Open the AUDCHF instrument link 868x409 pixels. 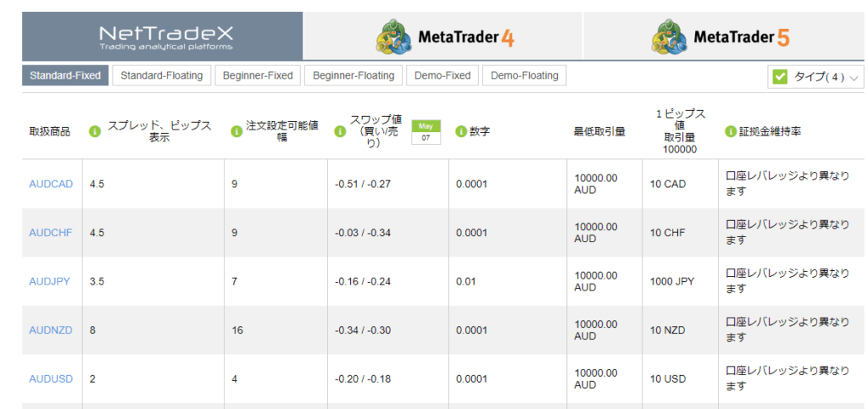point(50,233)
